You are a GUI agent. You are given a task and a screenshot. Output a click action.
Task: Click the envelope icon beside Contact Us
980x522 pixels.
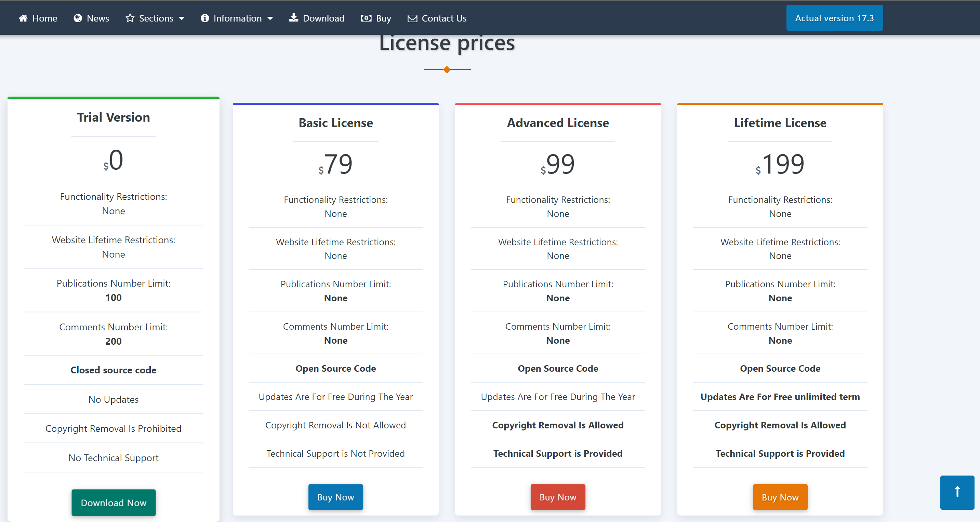coord(412,18)
